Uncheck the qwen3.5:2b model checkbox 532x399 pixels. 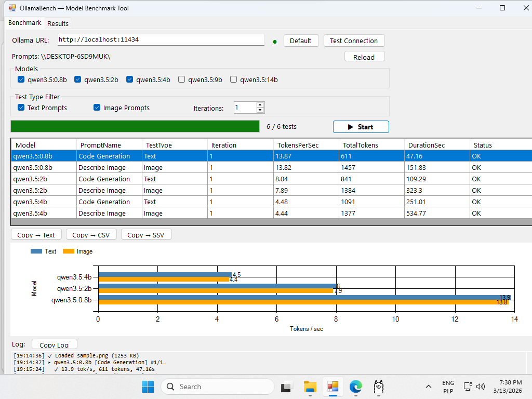[78, 79]
